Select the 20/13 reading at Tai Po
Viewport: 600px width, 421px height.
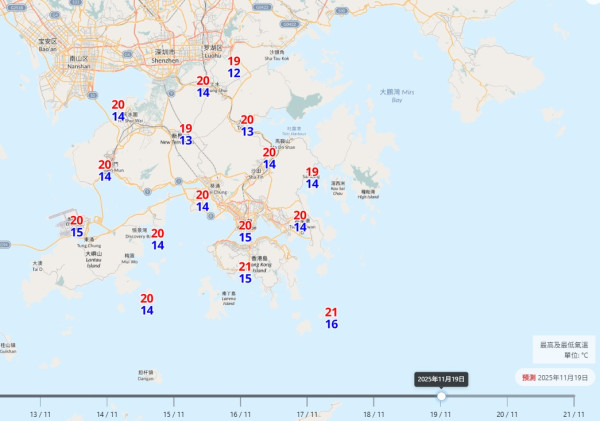coord(247,126)
